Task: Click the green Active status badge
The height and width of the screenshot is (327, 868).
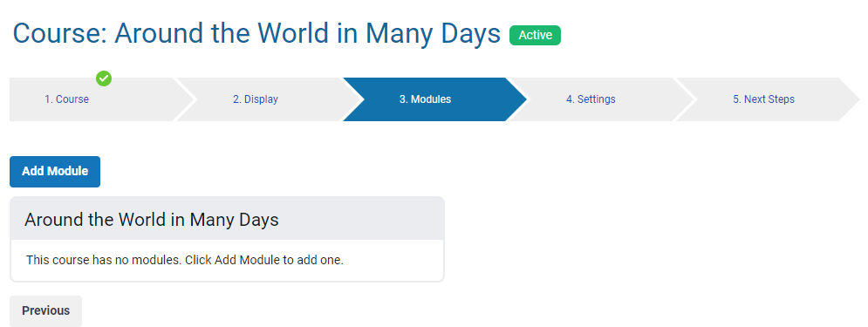Action: [536, 35]
